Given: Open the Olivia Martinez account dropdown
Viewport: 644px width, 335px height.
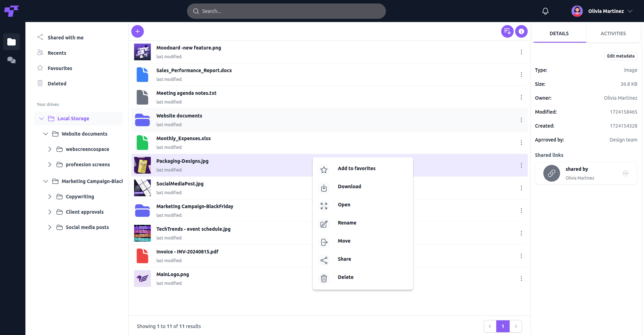Looking at the screenshot, I should click(x=630, y=11).
